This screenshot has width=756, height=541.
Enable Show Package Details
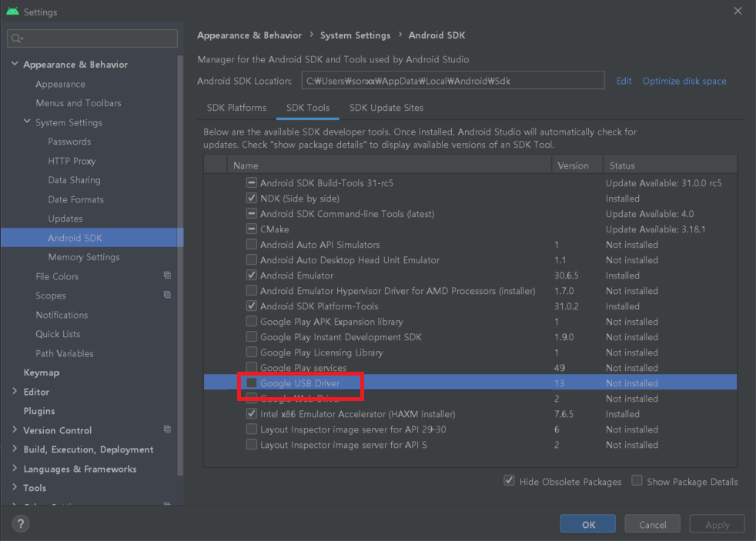(x=637, y=481)
